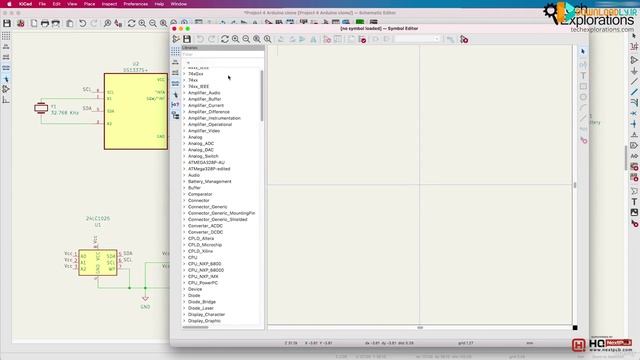This screenshot has width=640, height=360.
Task: Expand the 74xGxx library
Action: 184,74
